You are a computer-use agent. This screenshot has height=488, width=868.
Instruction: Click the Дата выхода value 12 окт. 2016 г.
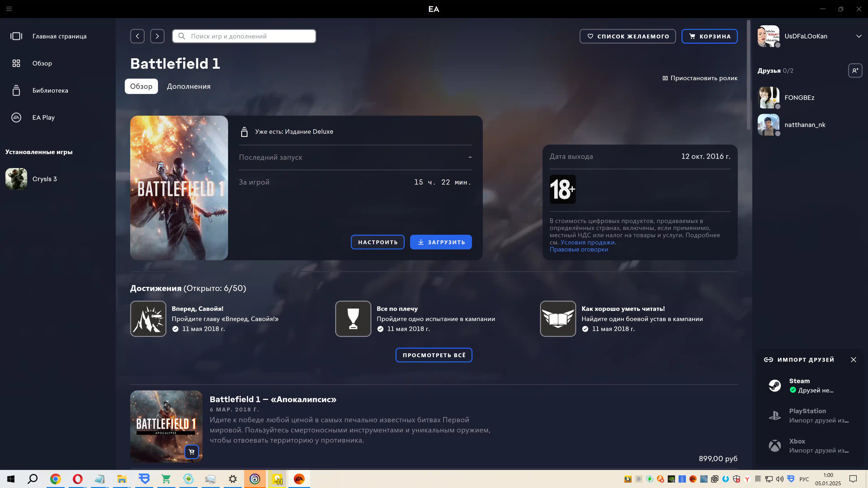point(705,156)
